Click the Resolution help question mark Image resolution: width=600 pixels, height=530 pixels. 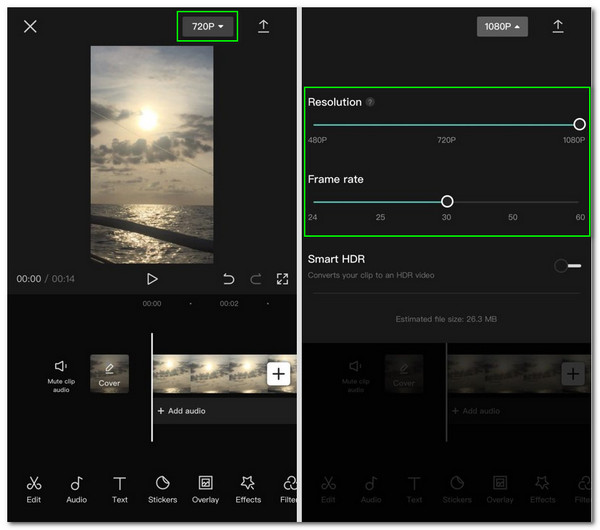point(371,102)
